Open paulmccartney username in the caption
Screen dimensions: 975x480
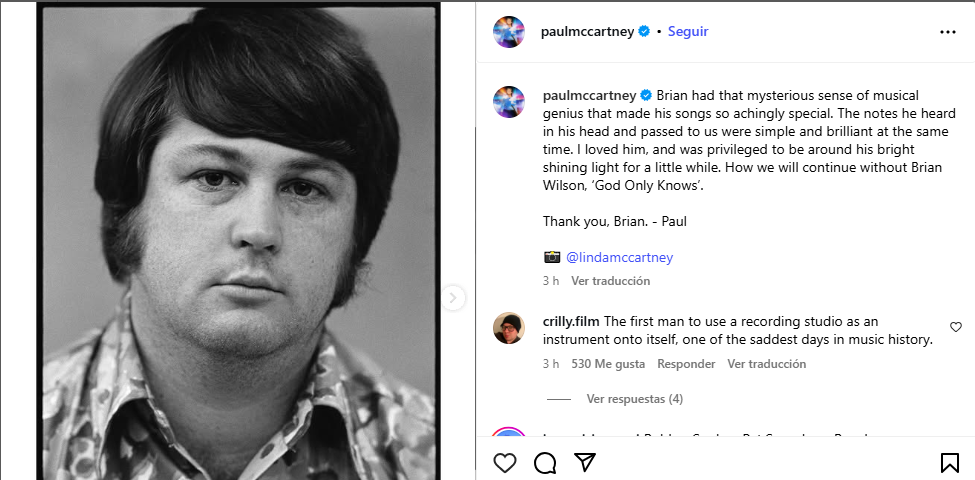[x=589, y=95]
